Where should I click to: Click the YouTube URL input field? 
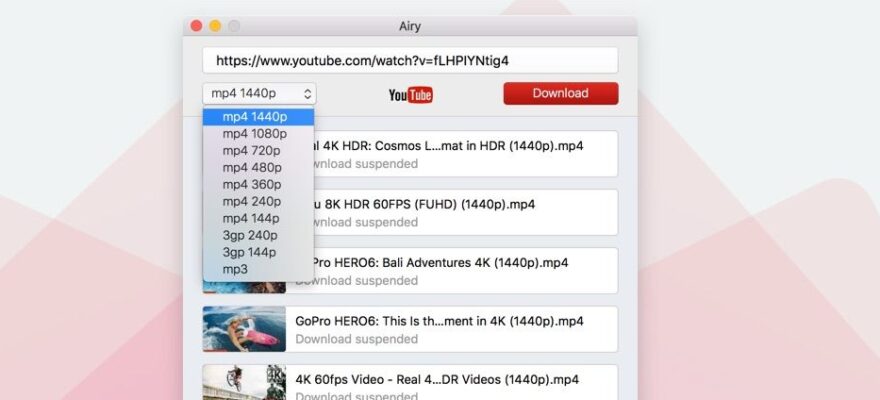tap(410, 60)
